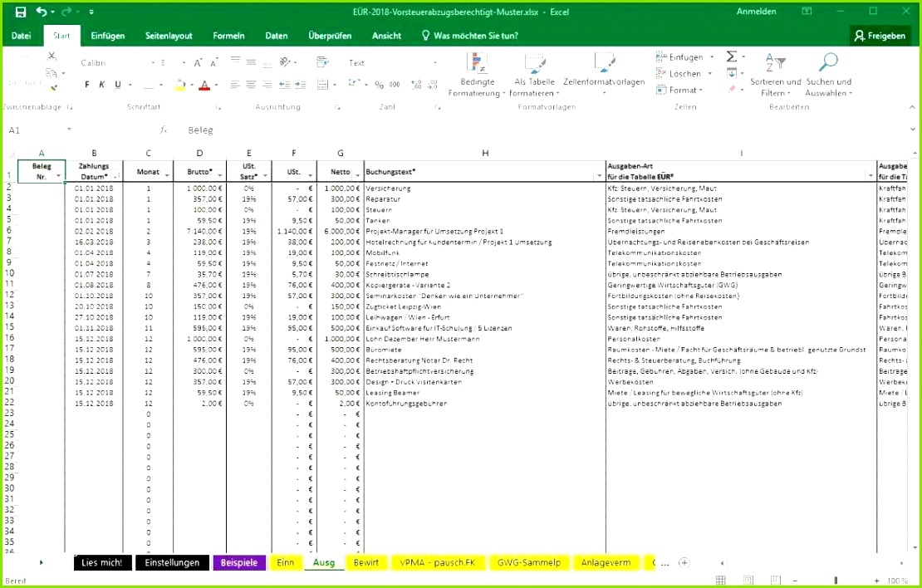
Task: Open filter dropdown for Brutto column
Action: point(220,176)
